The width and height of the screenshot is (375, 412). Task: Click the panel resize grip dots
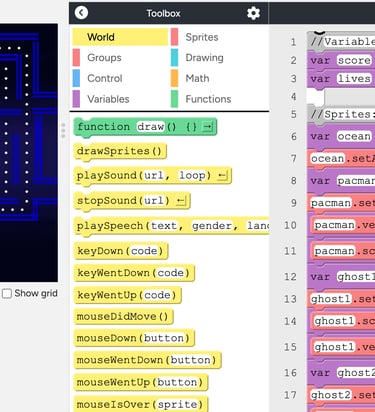click(63, 130)
